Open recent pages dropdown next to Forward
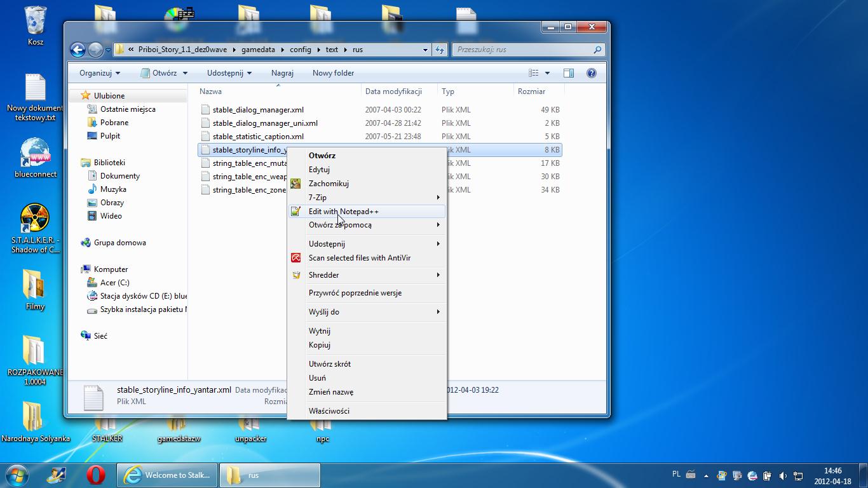The height and width of the screenshot is (488, 868). [108, 50]
